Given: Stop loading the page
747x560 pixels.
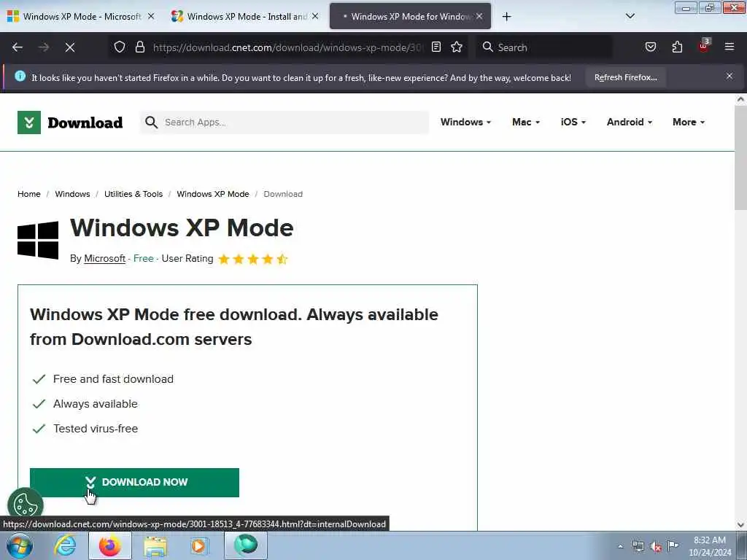Looking at the screenshot, I should coord(70,47).
